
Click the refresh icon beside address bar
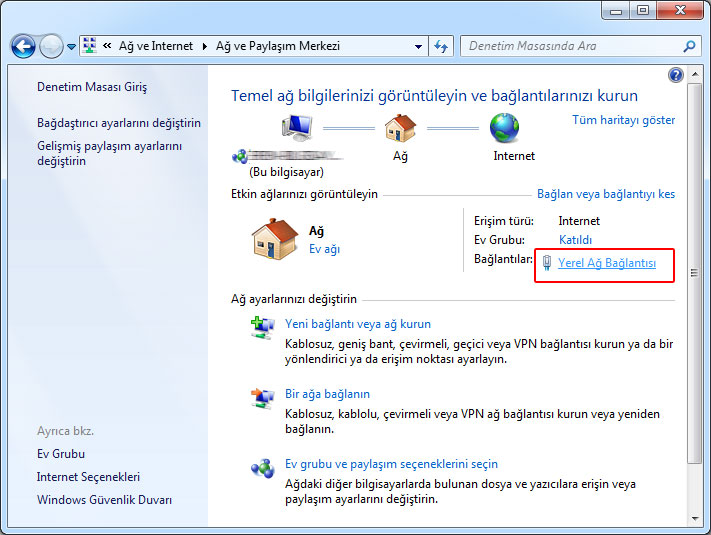click(442, 46)
